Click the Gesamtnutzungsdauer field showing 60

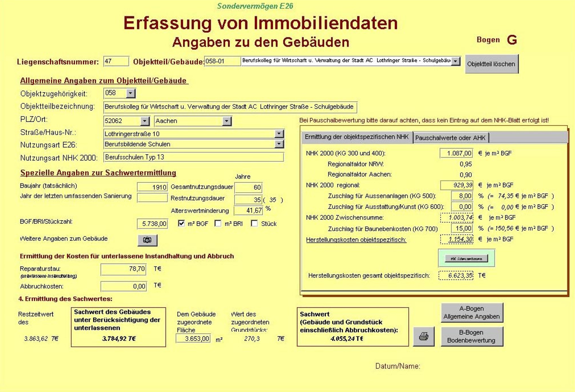(249, 187)
